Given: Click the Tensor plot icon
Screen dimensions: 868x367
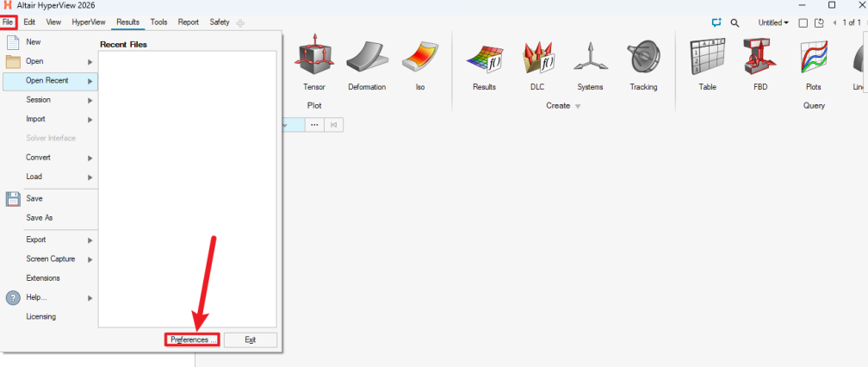Looking at the screenshot, I should coord(313,59).
